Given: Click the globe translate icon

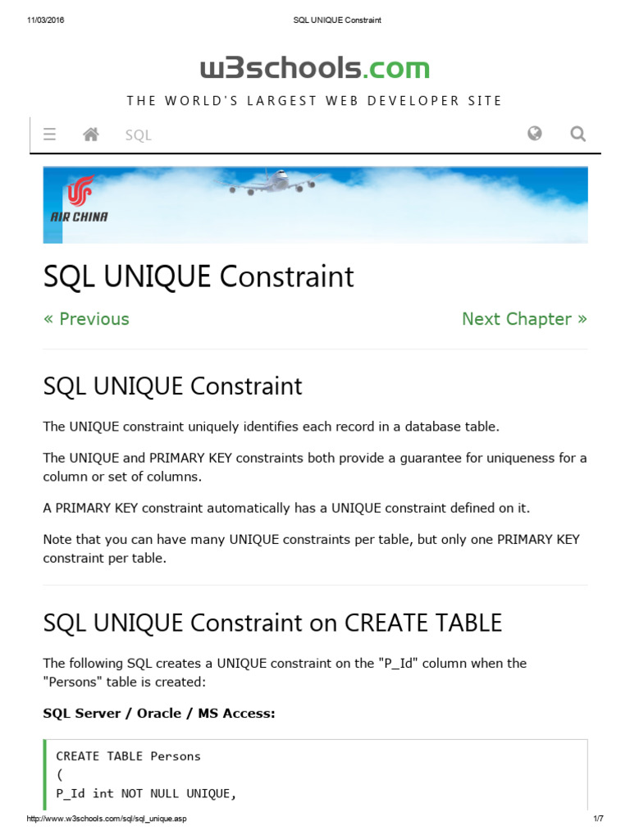Looking at the screenshot, I should click(x=535, y=134).
